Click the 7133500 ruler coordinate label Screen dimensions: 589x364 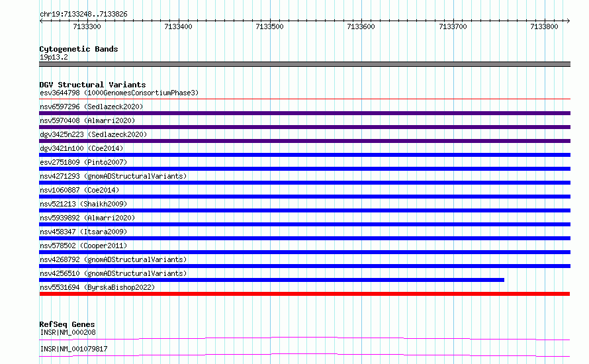269,26
